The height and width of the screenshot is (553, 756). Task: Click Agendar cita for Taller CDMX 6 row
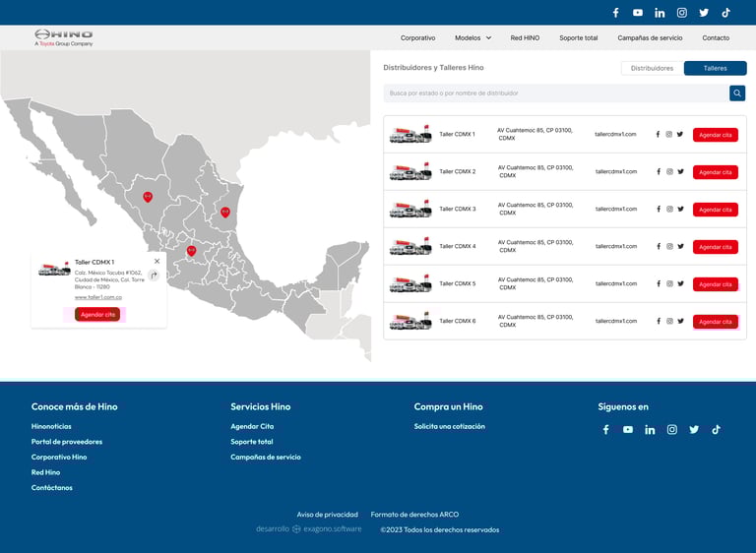pyautogui.click(x=715, y=322)
